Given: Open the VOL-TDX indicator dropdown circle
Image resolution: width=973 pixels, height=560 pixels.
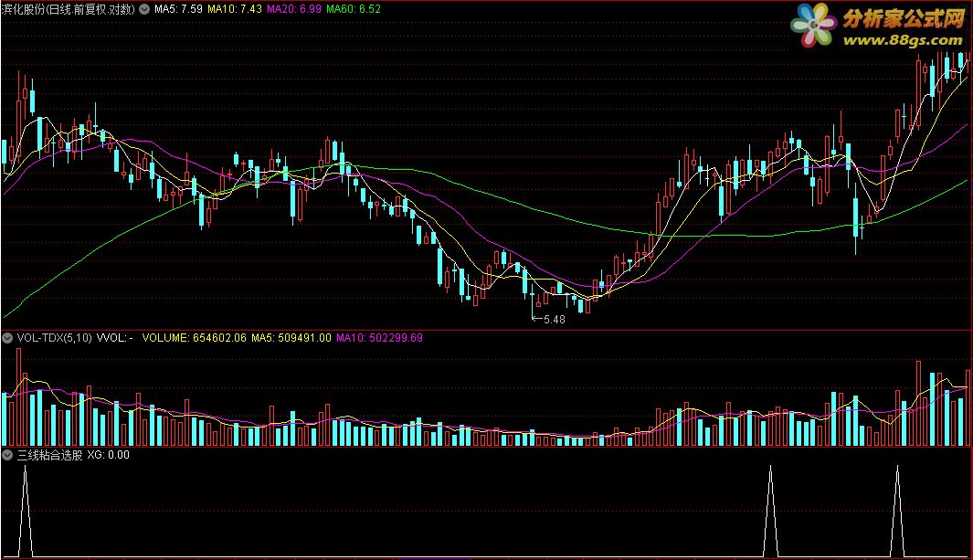Looking at the screenshot, I should coord(7,338).
